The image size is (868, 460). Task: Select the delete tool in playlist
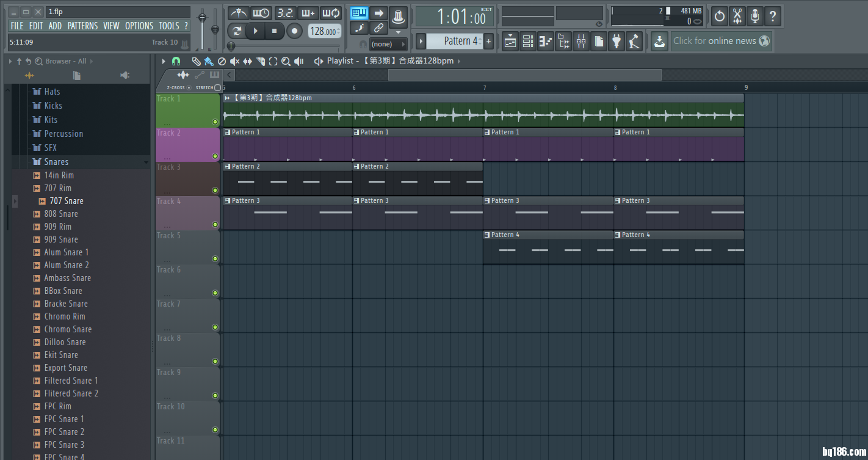click(x=222, y=61)
